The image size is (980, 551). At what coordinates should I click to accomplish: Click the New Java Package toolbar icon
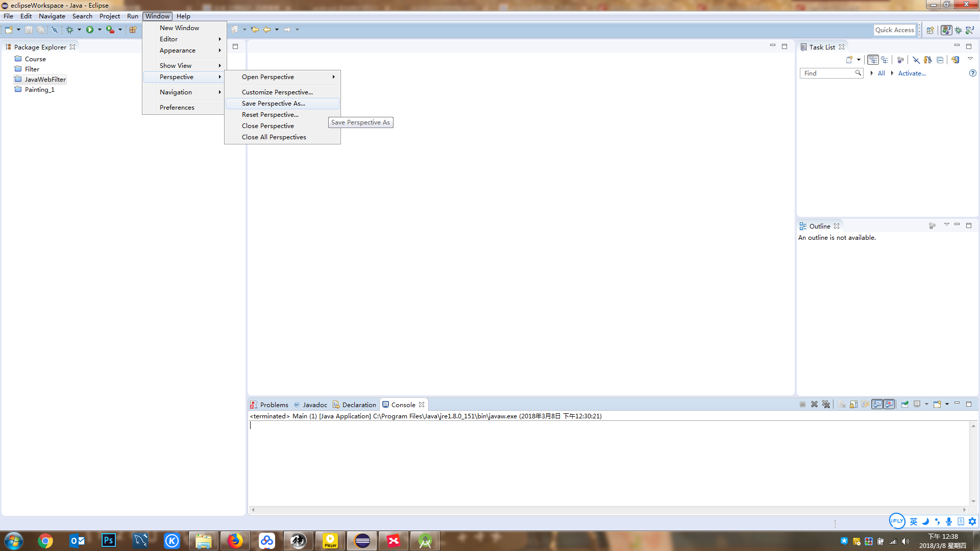(x=133, y=30)
